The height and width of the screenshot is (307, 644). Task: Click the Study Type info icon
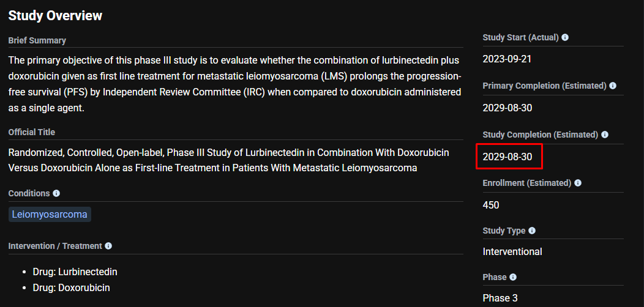point(532,231)
